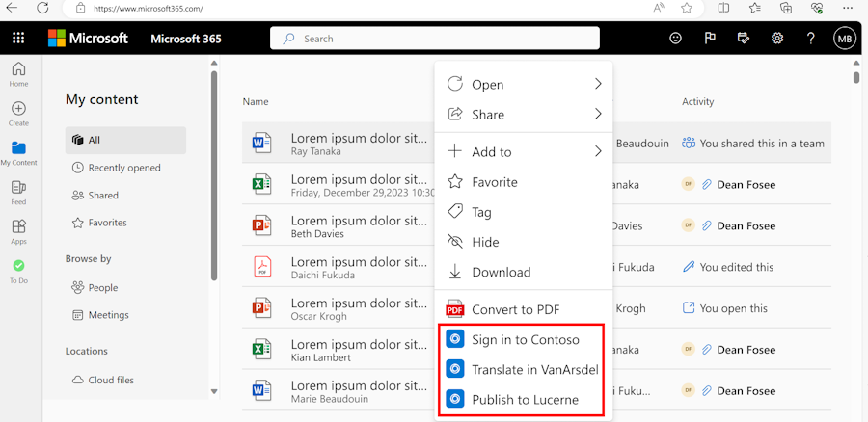Open Apps in left rail
This screenshot has height=422, width=868.
pyautogui.click(x=19, y=232)
